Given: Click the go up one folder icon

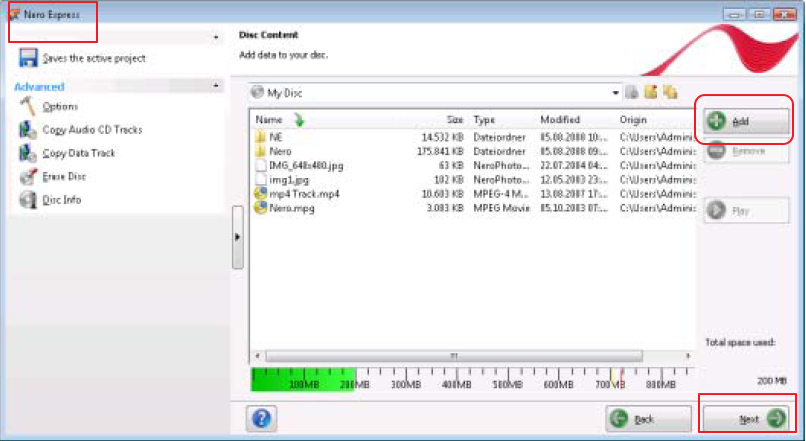Looking at the screenshot, I should (x=632, y=93).
